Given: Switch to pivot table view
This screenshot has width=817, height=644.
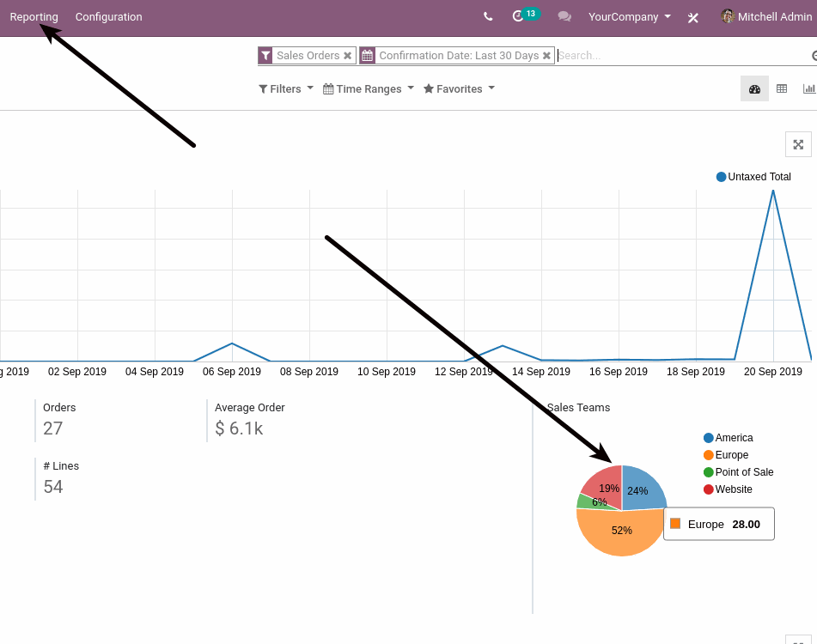Looking at the screenshot, I should coord(782,88).
